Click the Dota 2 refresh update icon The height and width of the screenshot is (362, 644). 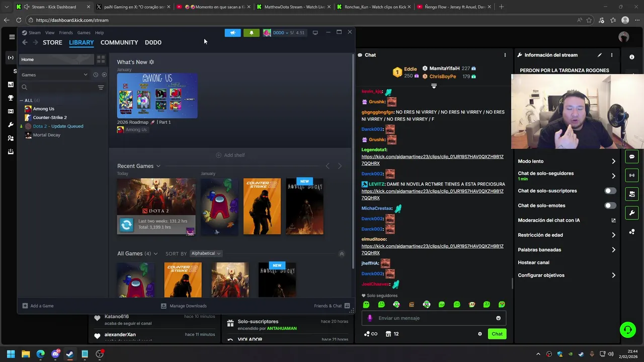pos(126,225)
